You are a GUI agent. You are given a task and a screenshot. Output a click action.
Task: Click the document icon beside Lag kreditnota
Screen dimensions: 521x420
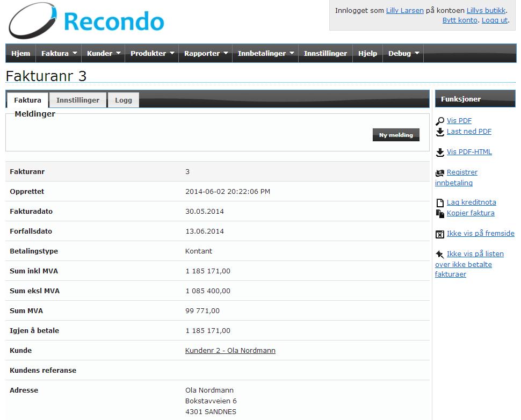[x=439, y=203]
